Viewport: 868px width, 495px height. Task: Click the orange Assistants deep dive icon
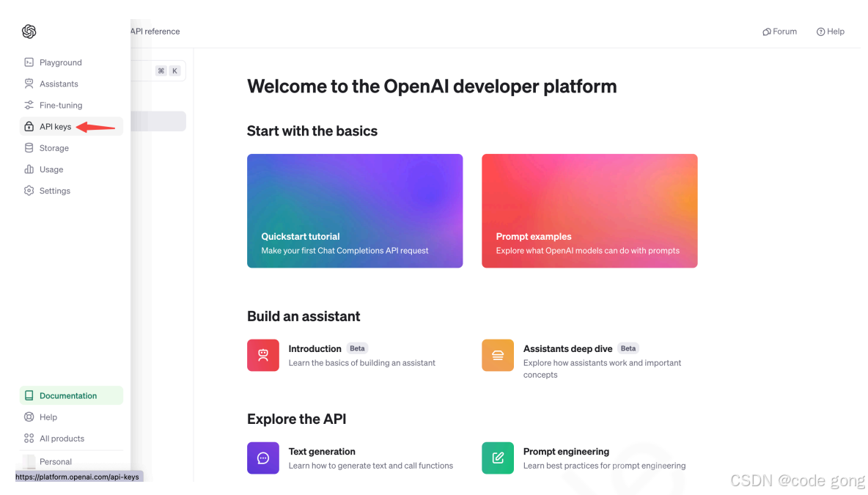(x=498, y=356)
